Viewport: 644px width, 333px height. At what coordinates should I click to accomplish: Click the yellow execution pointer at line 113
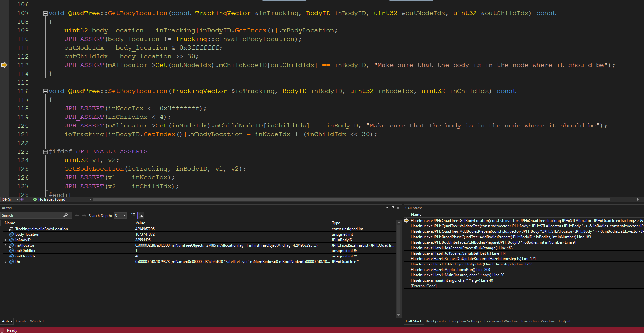tap(4, 65)
